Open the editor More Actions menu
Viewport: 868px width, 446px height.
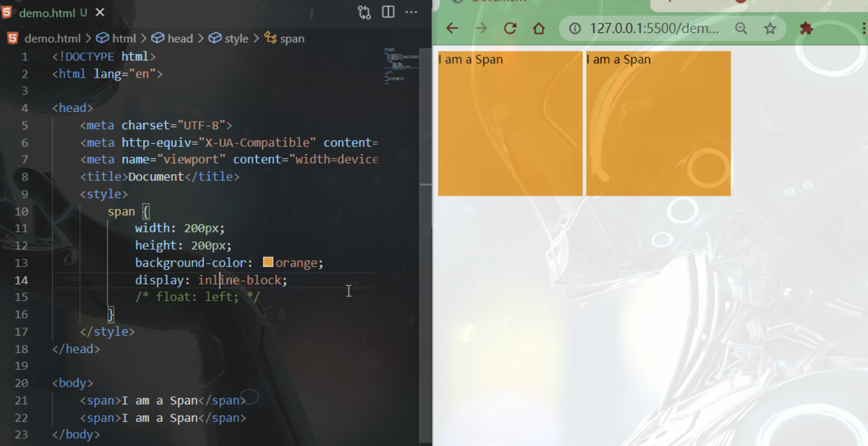coord(411,12)
